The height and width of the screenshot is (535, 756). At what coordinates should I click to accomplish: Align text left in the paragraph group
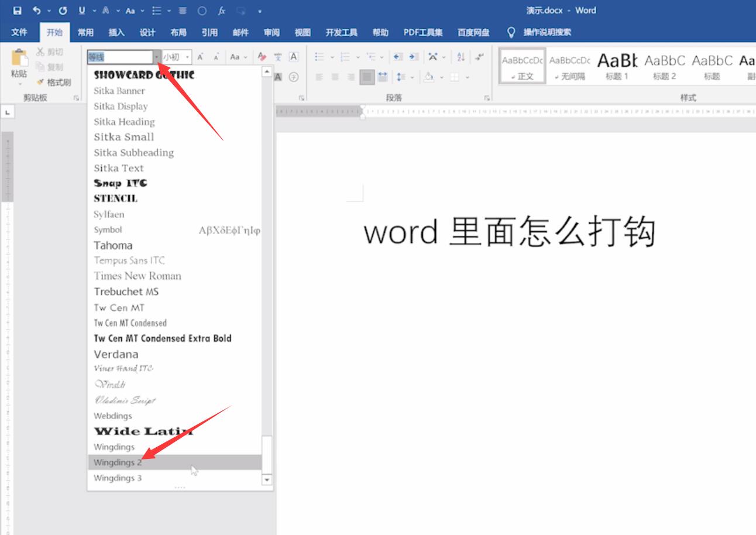tap(319, 77)
